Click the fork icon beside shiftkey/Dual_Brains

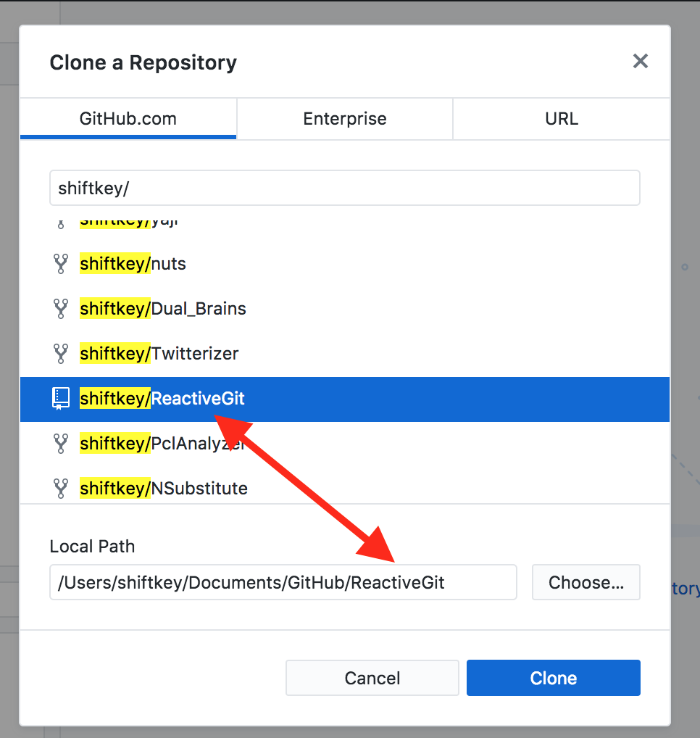(61, 308)
